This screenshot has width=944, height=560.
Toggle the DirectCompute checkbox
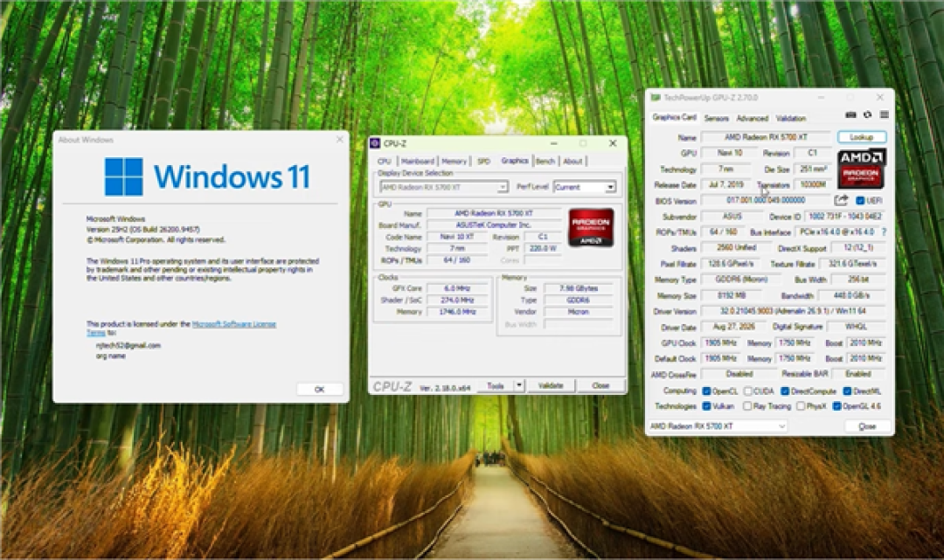pyautogui.click(x=785, y=391)
